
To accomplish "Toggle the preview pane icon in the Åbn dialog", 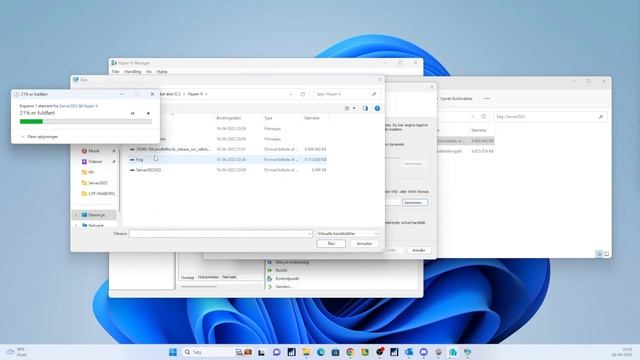I will click(365, 109).
